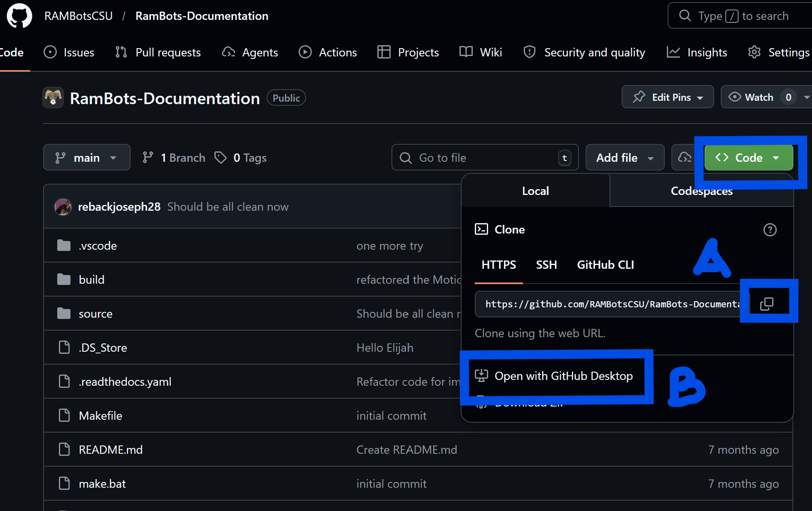Click the .readthedocs.yaml file icon
This screenshot has height=511, width=812.
pyautogui.click(x=64, y=382)
